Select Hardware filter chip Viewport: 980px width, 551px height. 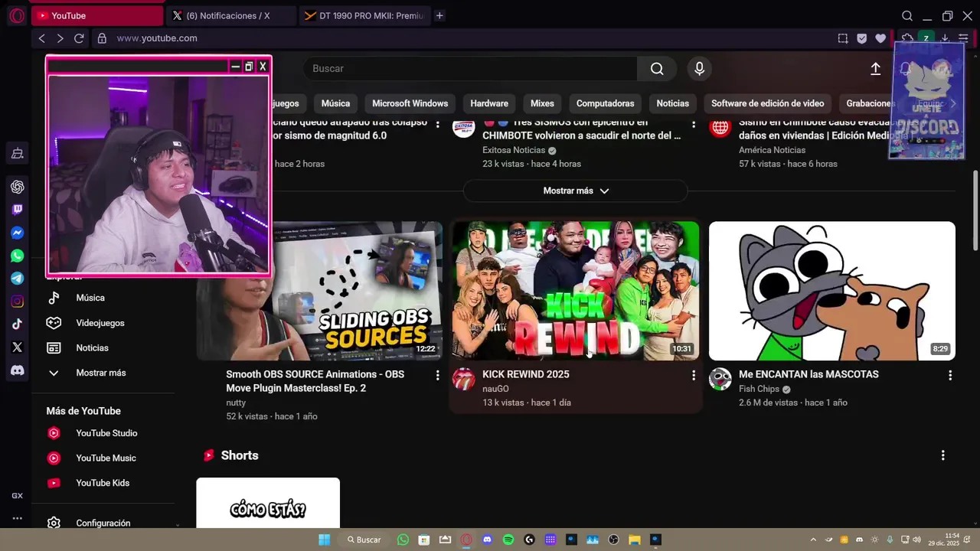[489, 103]
